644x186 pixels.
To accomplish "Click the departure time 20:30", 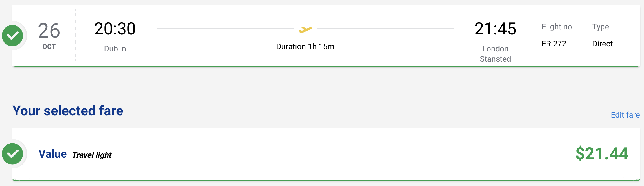I will click(x=115, y=28).
